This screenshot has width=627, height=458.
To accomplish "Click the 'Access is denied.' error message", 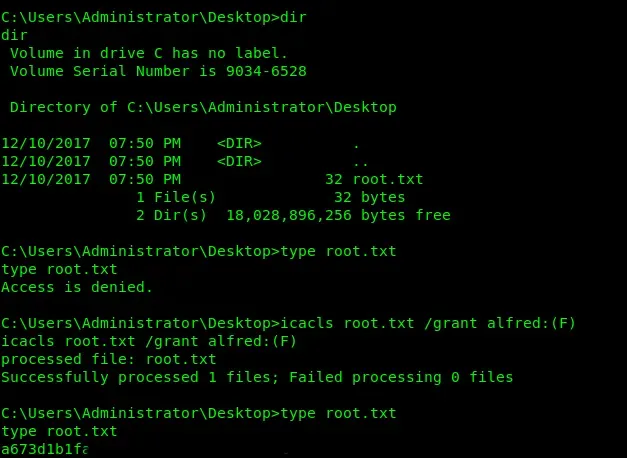I will coord(77,287).
